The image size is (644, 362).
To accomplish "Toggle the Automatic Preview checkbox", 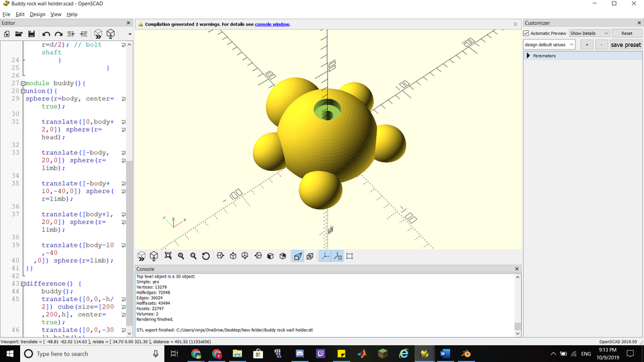I will click(x=526, y=34).
